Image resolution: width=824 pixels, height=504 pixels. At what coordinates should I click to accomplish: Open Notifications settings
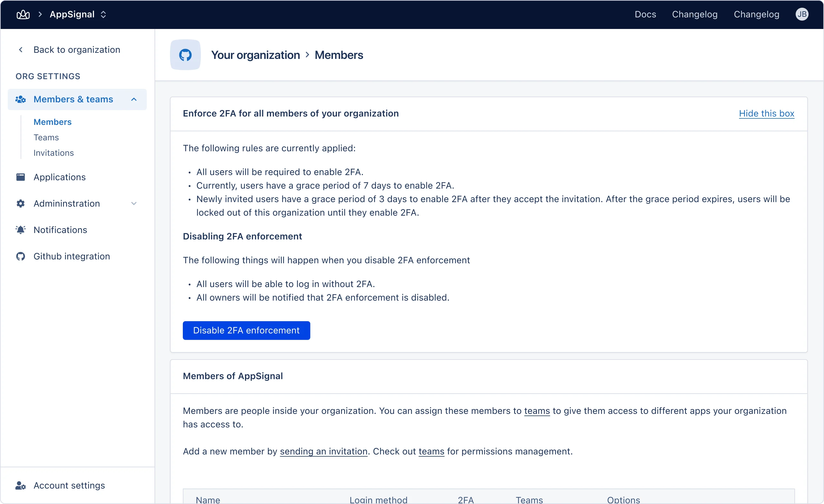60,230
